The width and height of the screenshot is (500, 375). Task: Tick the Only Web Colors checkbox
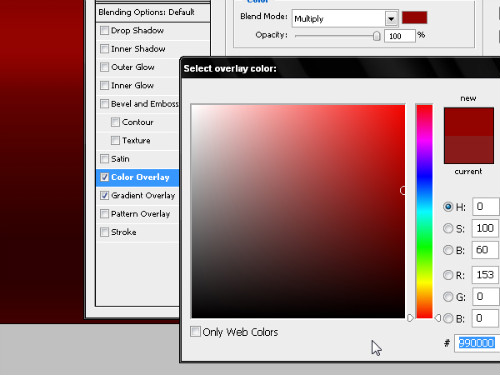point(195,331)
